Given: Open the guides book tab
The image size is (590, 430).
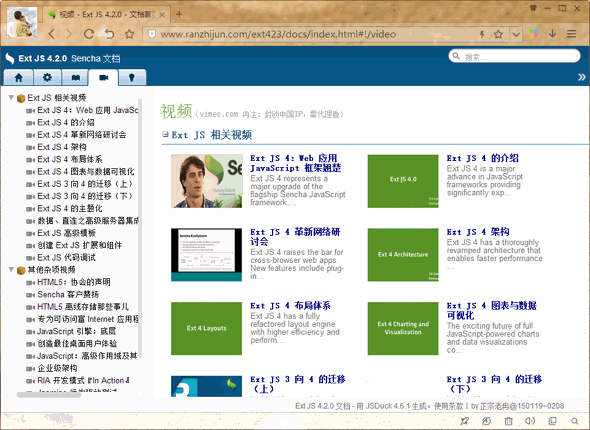Looking at the screenshot, I should click(x=76, y=77).
